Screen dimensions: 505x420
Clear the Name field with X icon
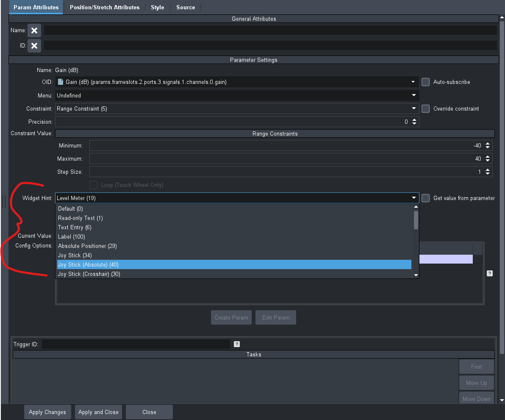34,31
